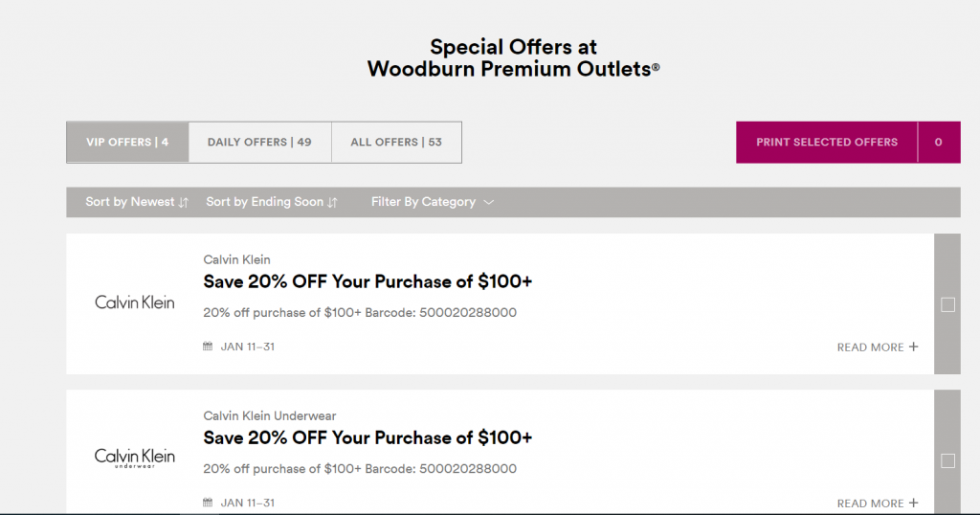The image size is (980, 515).
Task: Click the Filter By Category chevron arrow
Action: [489, 202]
